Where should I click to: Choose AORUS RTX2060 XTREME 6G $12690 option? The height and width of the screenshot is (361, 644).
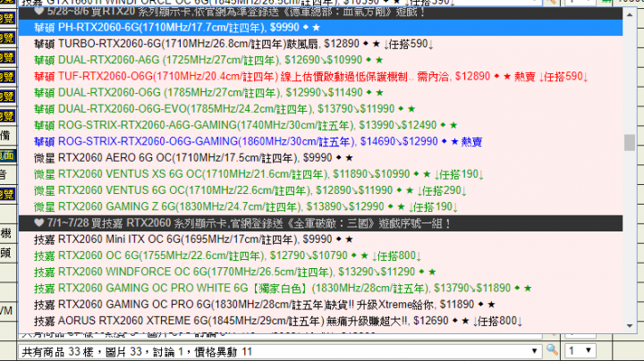coord(320,321)
